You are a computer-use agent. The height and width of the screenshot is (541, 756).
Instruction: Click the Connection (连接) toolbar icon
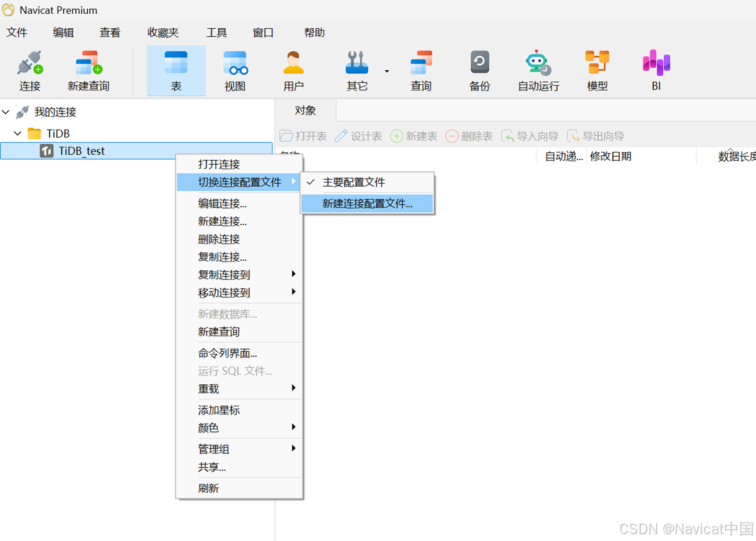(29, 63)
